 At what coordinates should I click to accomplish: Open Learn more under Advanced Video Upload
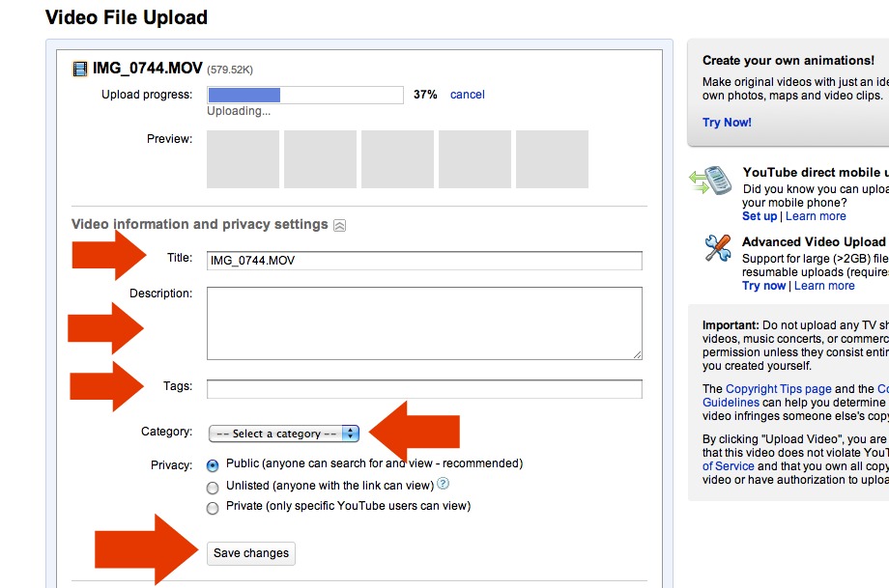(x=824, y=286)
